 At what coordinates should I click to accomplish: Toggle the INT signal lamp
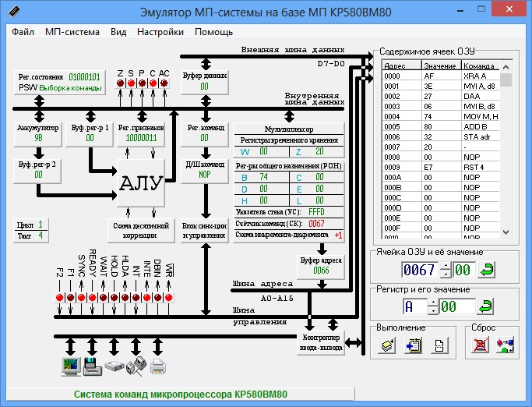(136, 298)
